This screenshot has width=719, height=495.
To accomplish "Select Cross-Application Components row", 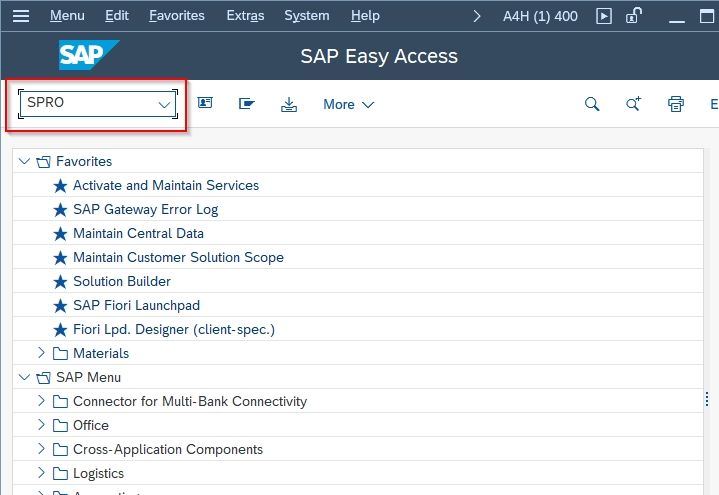I will point(358,449).
